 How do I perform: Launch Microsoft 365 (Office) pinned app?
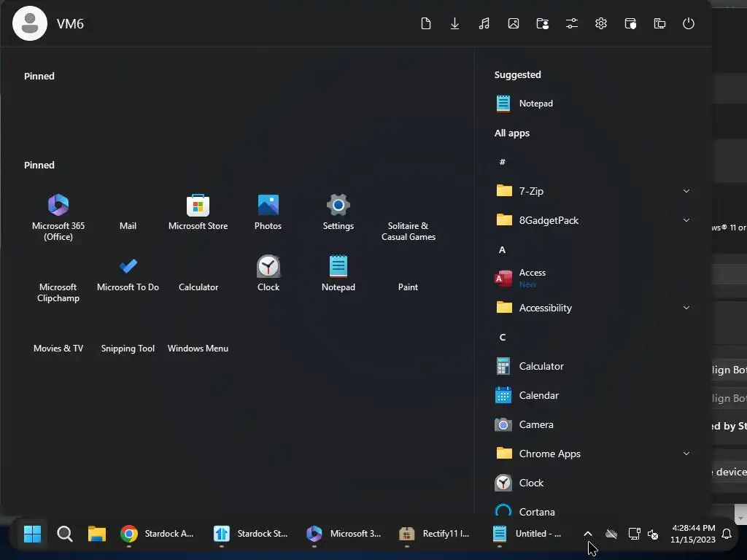(x=58, y=217)
